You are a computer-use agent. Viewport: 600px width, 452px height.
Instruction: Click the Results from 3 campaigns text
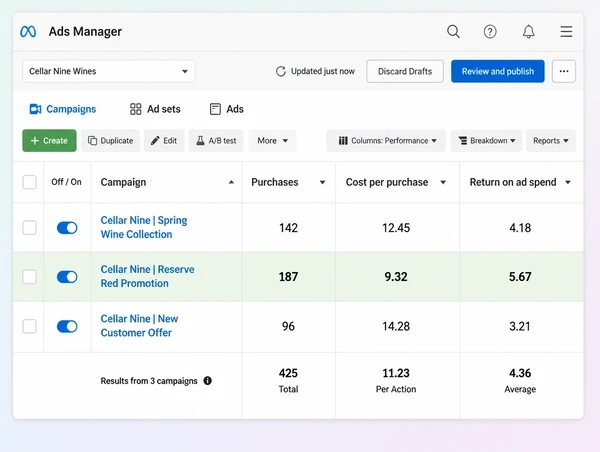[149, 381]
